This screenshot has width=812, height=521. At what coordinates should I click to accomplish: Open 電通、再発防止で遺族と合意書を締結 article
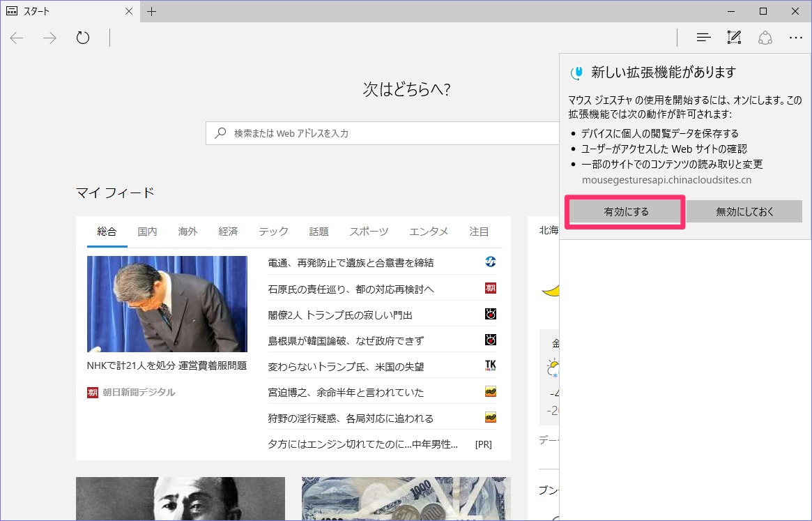351,263
